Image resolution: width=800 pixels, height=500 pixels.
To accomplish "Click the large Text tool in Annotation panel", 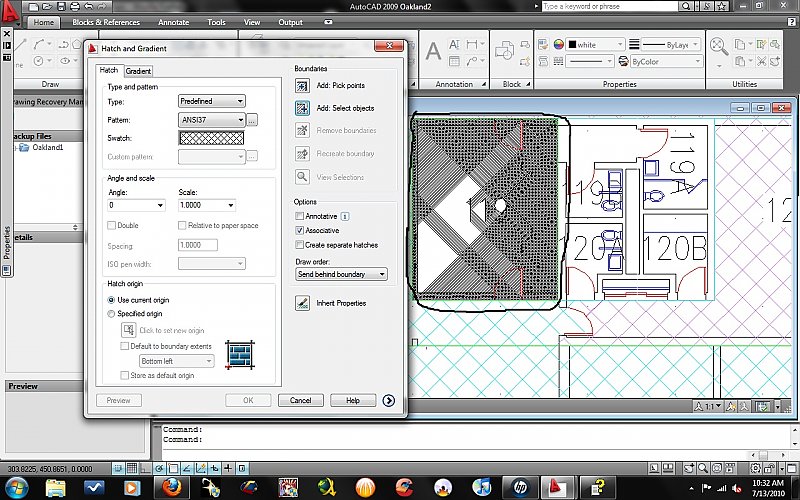I will coord(434,51).
